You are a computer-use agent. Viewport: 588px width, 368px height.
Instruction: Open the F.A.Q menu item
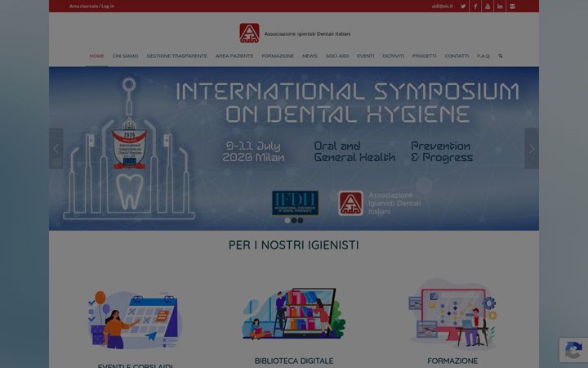click(x=483, y=56)
